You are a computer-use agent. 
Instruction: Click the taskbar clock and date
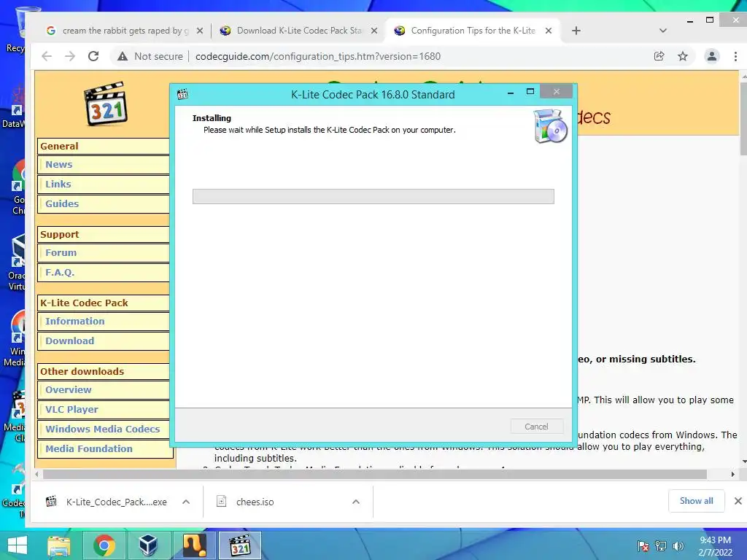[x=715, y=546]
